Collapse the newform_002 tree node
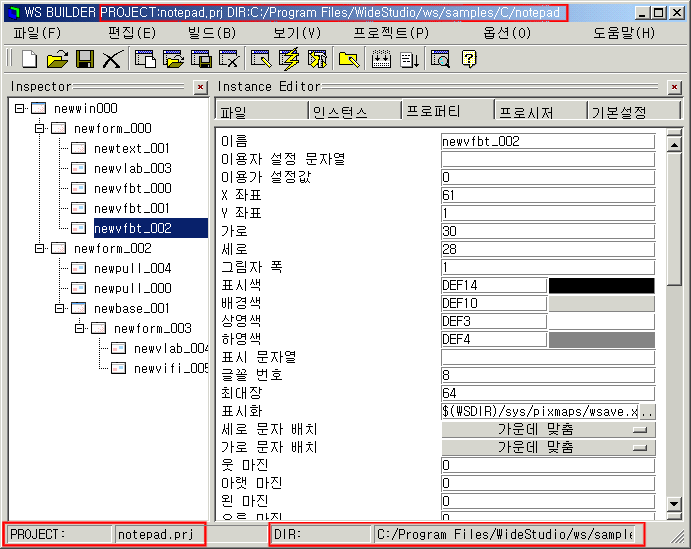The image size is (691, 549). pos(40,249)
